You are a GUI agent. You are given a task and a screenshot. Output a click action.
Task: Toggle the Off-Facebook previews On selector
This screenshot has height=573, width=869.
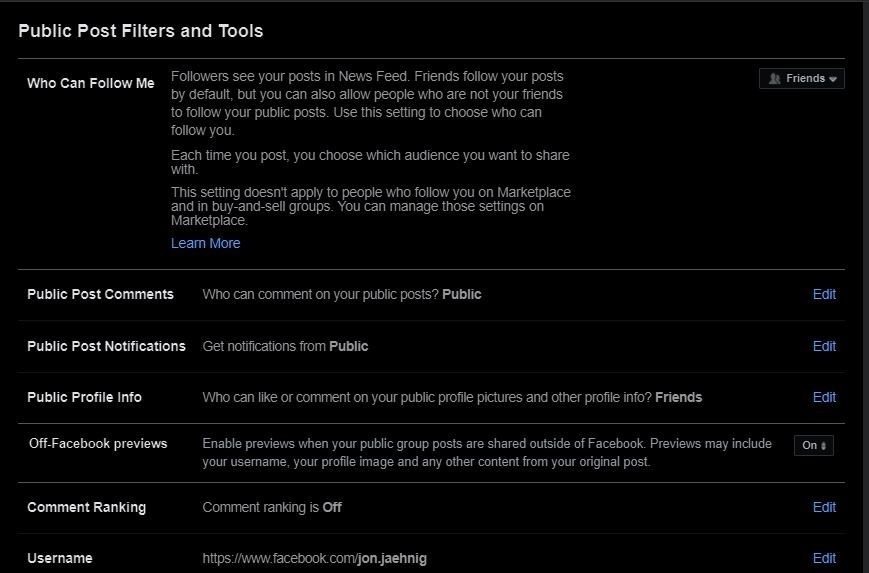point(814,446)
